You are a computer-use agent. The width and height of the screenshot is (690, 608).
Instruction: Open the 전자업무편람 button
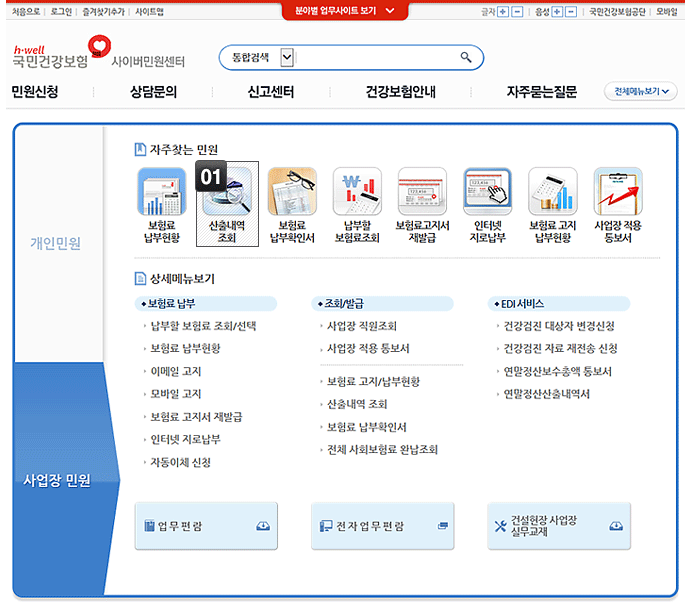[382, 526]
